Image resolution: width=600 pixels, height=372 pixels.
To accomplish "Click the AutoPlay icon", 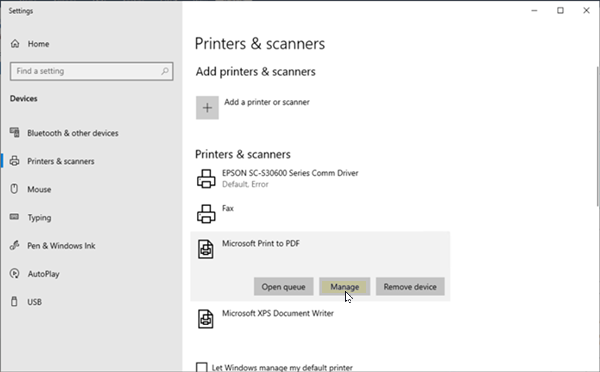I will (15, 273).
